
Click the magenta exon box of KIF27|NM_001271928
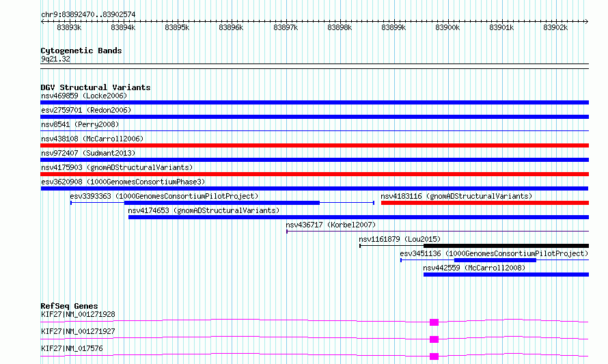[434, 322]
